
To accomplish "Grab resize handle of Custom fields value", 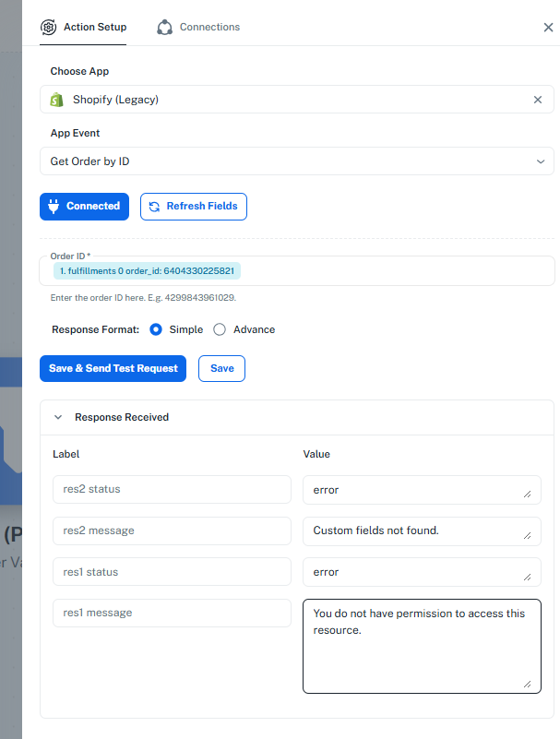I will click(x=528, y=535).
